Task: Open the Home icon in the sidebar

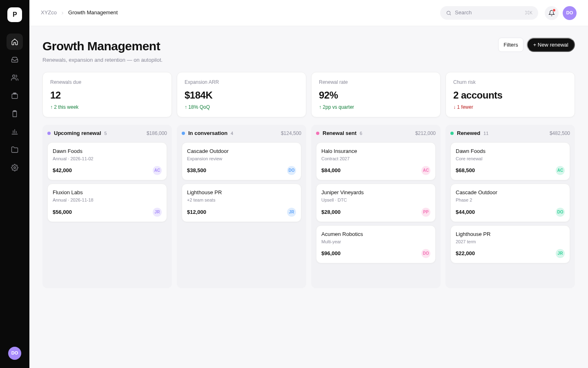Action: 15,42
